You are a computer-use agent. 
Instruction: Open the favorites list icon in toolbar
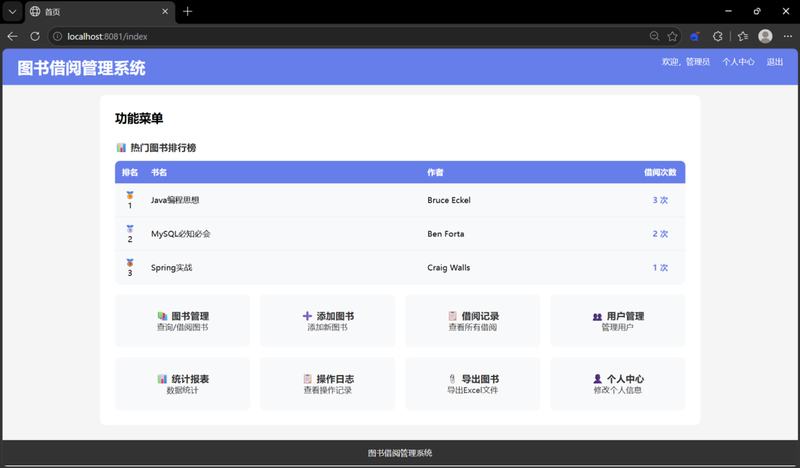pyautogui.click(x=743, y=36)
